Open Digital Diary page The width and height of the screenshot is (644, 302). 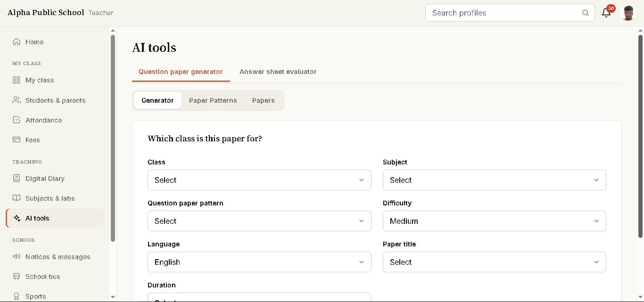tap(55, 179)
